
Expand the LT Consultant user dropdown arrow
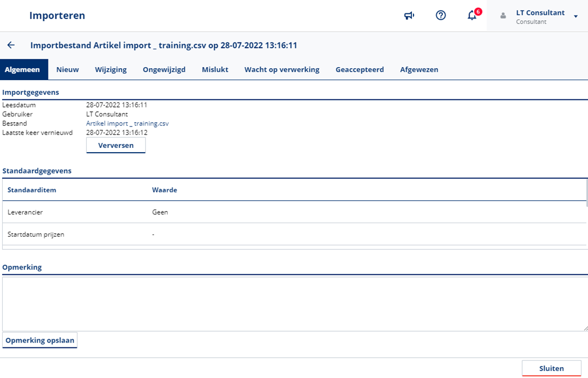(575, 16)
